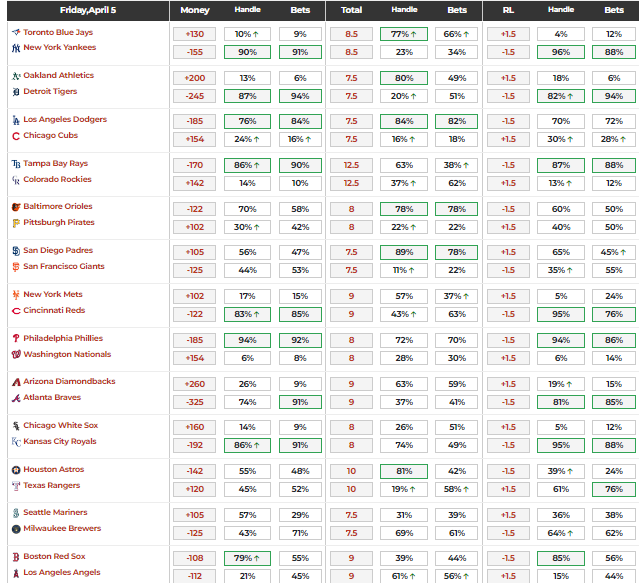
Task: Click the Tampa Bay Rays logo icon
Action: (x=16, y=164)
